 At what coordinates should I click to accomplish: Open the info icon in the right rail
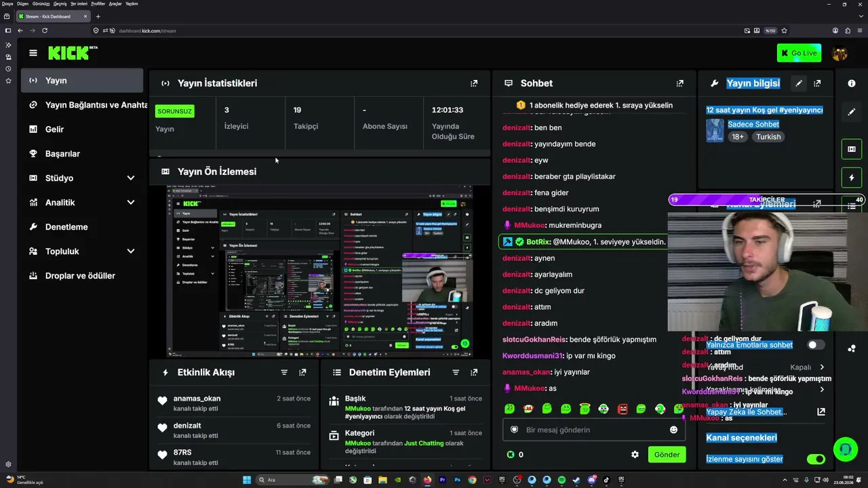tap(852, 83)
